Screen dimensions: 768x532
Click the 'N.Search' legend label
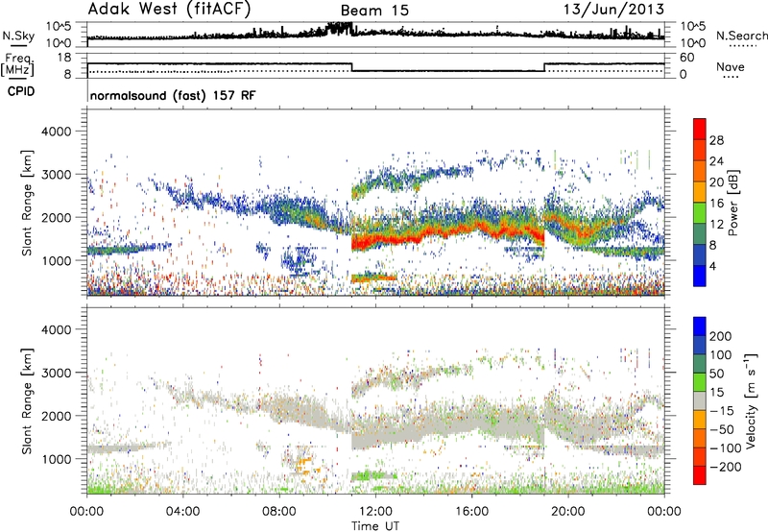click(x=741, y=36)
